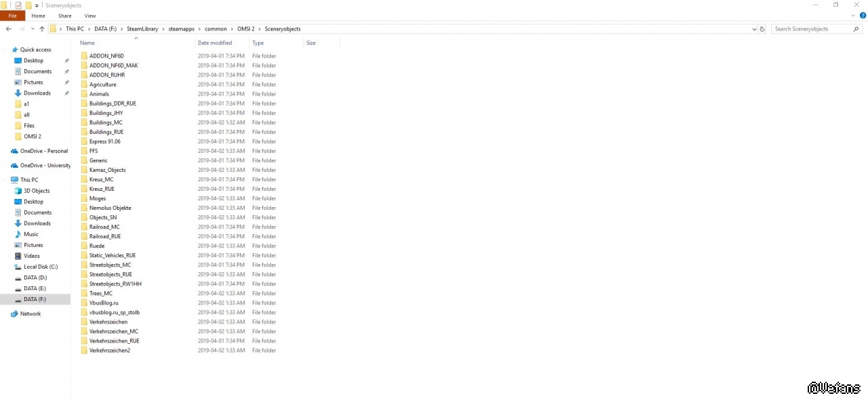The image size is (868, 402).
Task: Open Videos under This PC
Action: [31, 256]
